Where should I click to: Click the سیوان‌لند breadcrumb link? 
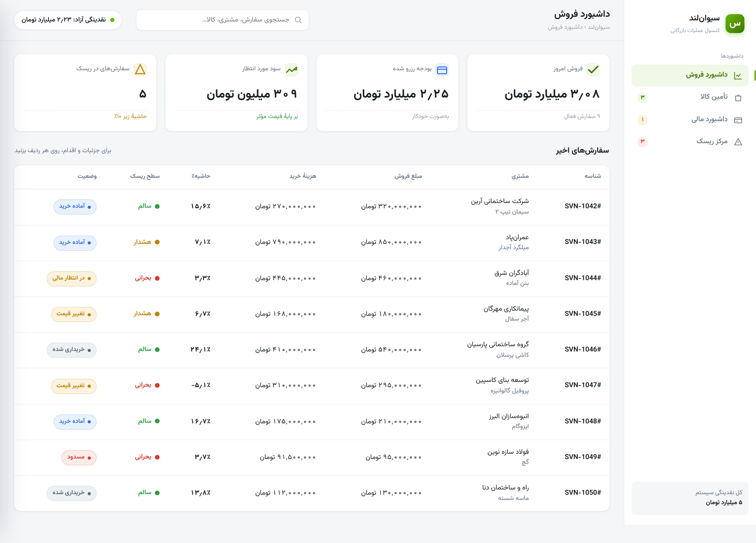(599, 27)
